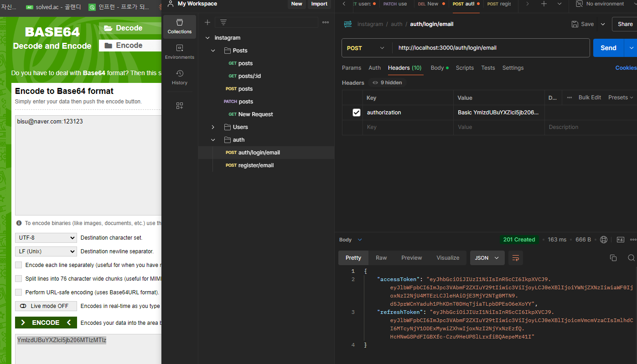Viewport: 637px width, 364px height.
Task: Send the request with Send button
Action: tap(608, 48)
